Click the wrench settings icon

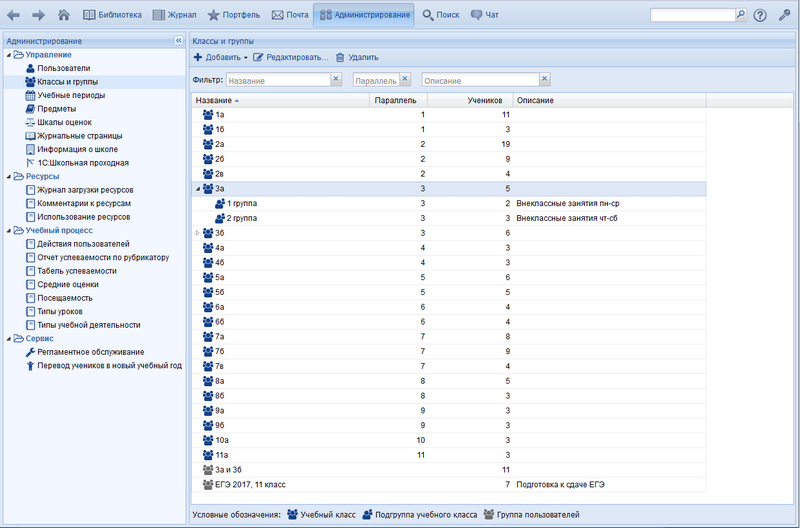pyautogui.click(x=784, y=15)
